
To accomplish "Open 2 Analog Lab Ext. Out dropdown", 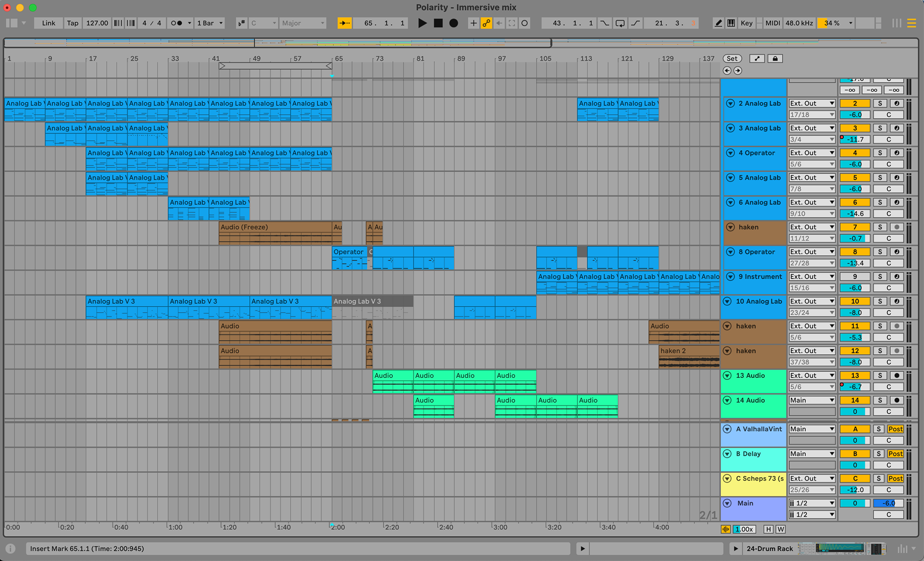I will click(811, 103).
